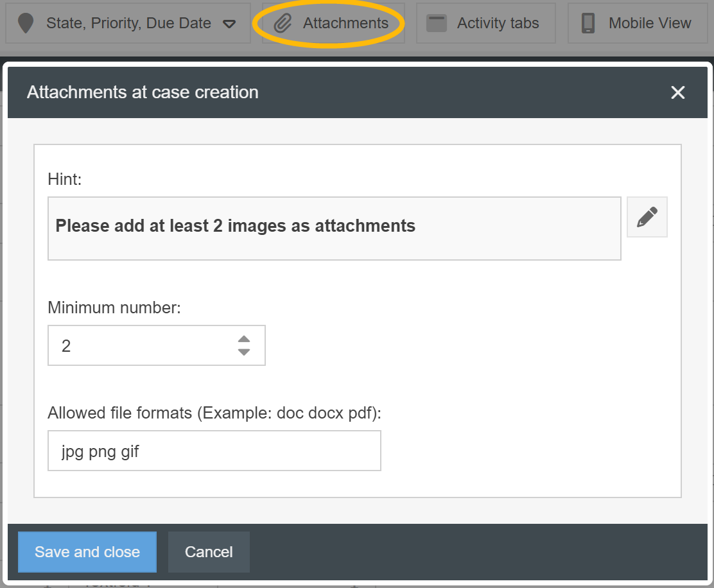Click the Allowed file formats label
The image size is (714, 588).
[x=214, y=413]
